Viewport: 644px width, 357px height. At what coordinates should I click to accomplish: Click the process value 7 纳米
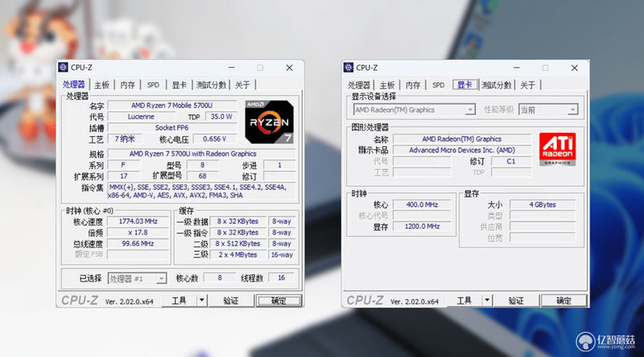coord(125,139)
